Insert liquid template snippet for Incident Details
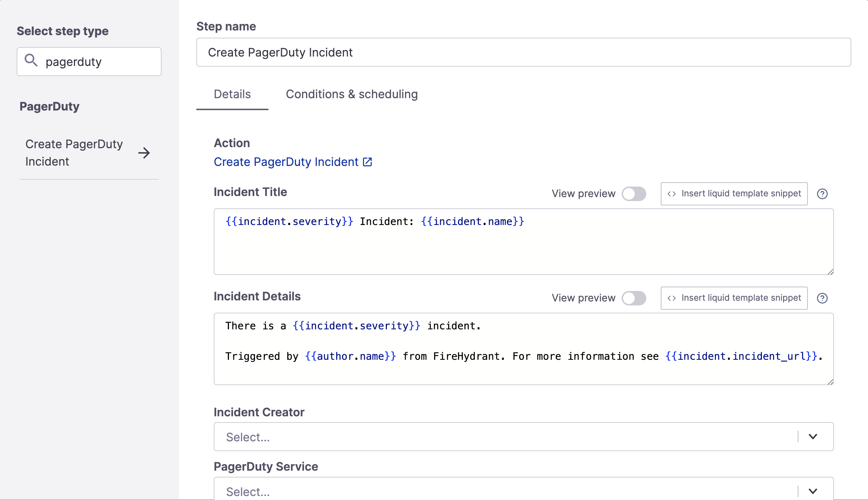 [734, 298]
